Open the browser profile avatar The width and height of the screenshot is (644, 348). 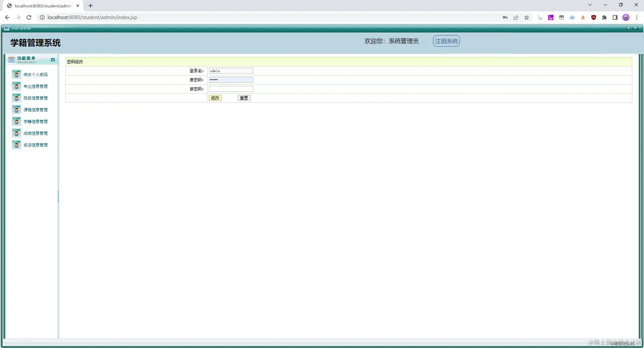pos(626,17)
